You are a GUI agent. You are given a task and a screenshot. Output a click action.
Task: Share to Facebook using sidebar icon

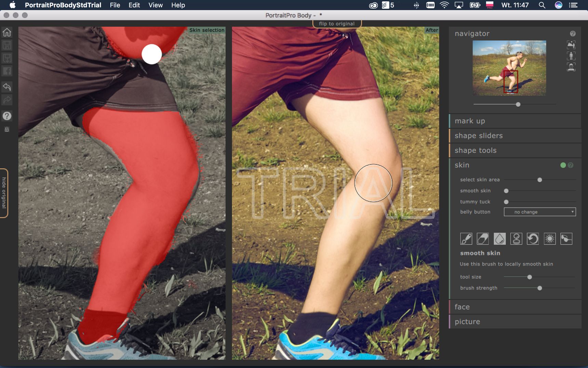7,71
